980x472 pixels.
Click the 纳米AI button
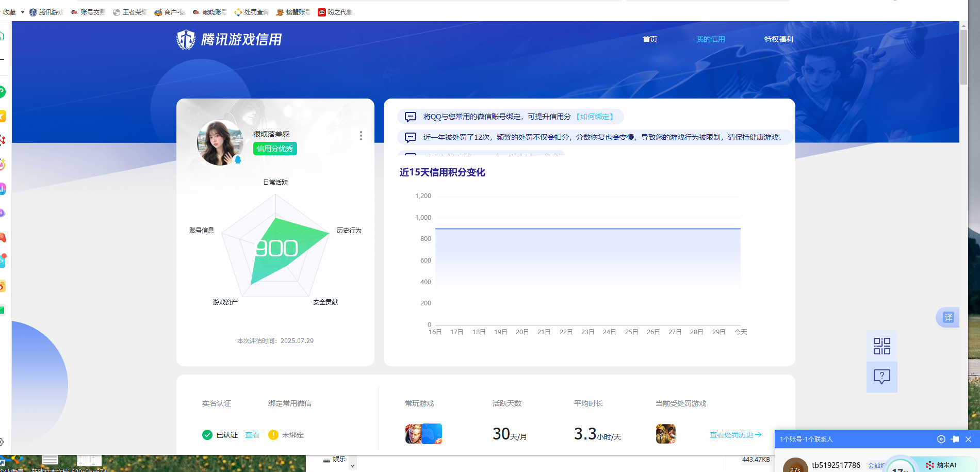[941, 465]
